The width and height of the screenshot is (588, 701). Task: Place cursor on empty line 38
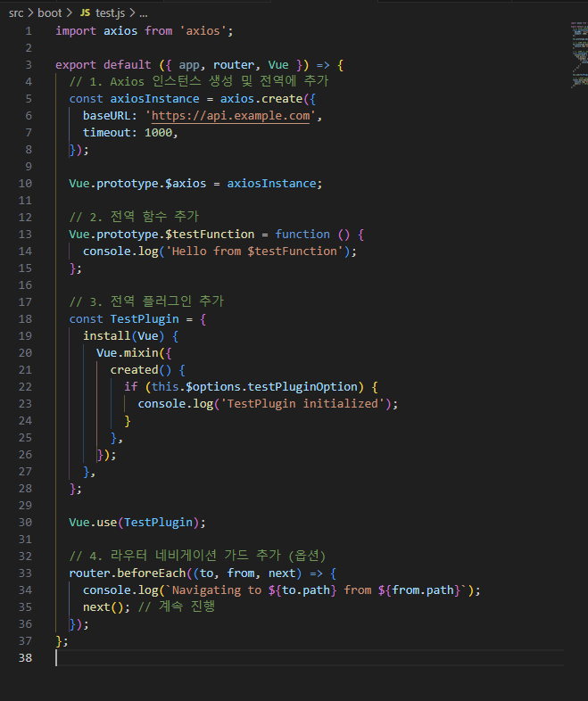pyautogui.click(x=310, y=657)
